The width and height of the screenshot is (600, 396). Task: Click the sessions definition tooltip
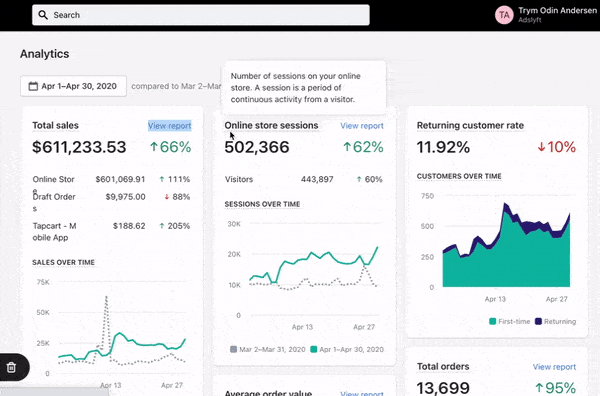pyautogui.click(x=304, y=88)
